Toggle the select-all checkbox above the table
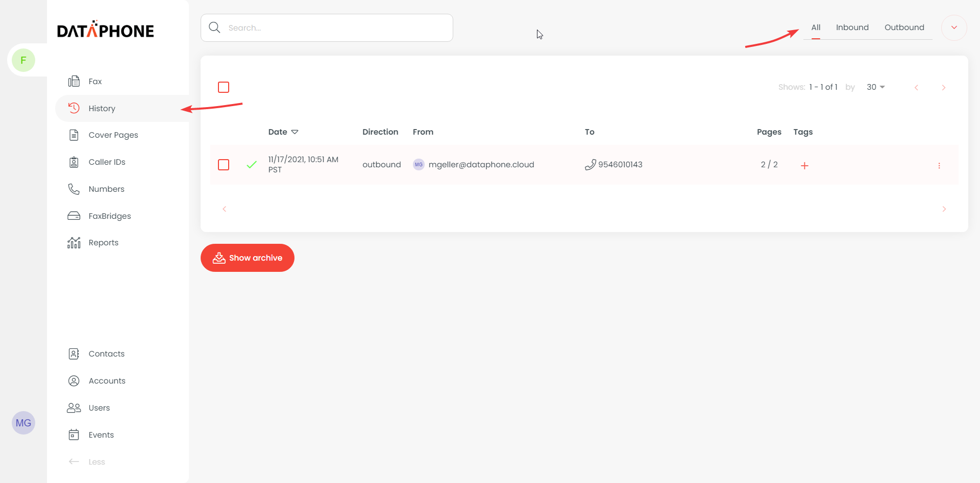980x483 pixels. (224, 87)
